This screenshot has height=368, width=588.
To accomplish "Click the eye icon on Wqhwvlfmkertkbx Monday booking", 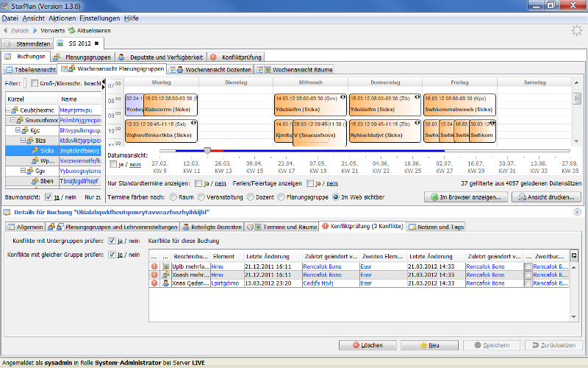I will point(193,123).
